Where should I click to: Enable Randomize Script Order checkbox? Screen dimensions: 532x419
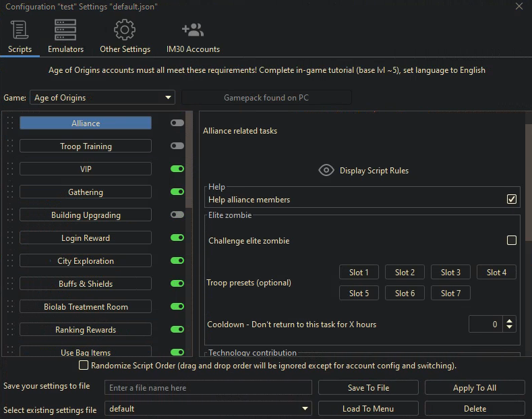[x=84, y=366]
